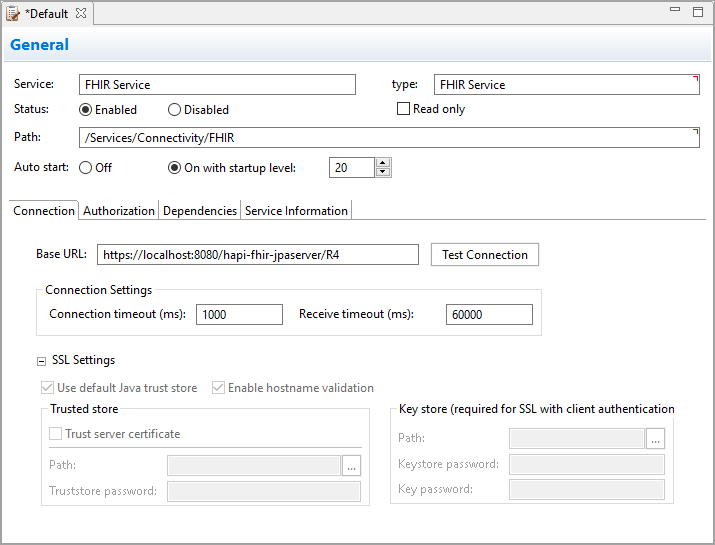Viewport: 715px width, 545px height.
Task: Select the Enabled status radio button
Action: point(86,110)
